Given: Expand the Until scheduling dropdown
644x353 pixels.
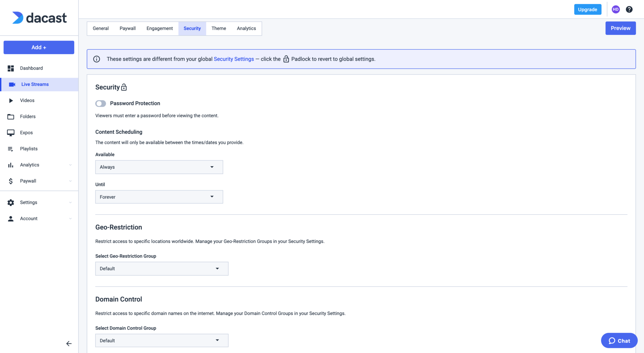Looking at the screenshot, I should pos(159,197).
